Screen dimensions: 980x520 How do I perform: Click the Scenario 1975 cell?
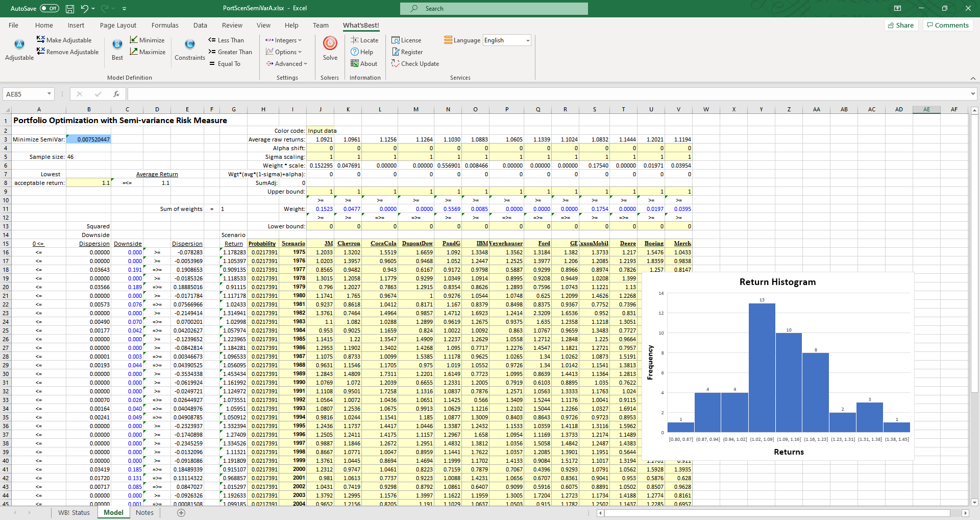click(293, 252)
